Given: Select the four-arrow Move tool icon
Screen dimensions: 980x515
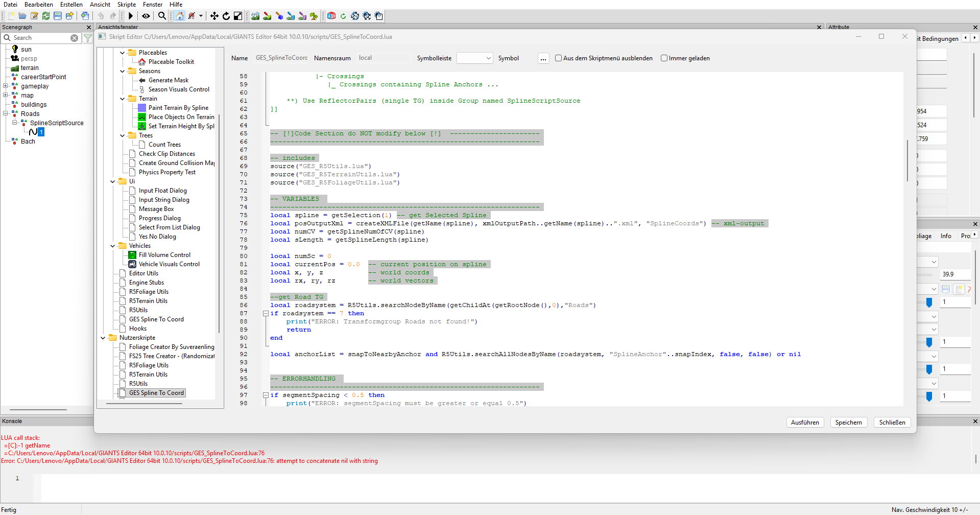Looking at the screenshot, I should tap(214, 16).
